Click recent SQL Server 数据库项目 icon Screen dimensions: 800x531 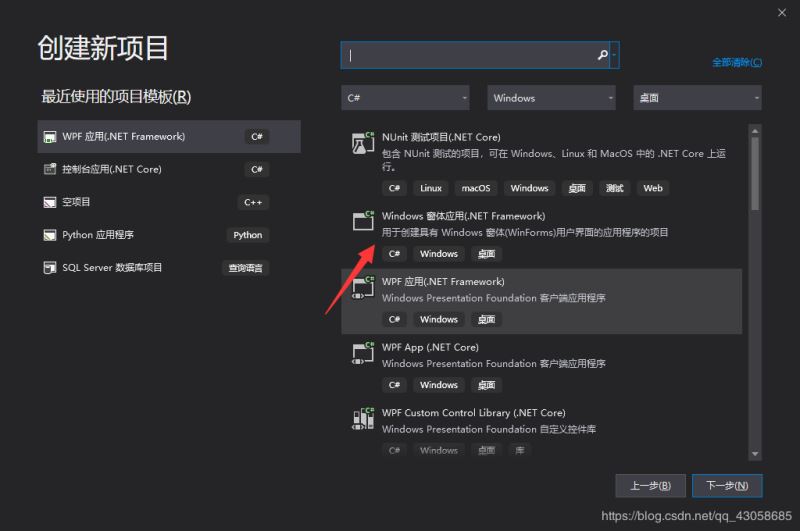(x=49, y=268)
